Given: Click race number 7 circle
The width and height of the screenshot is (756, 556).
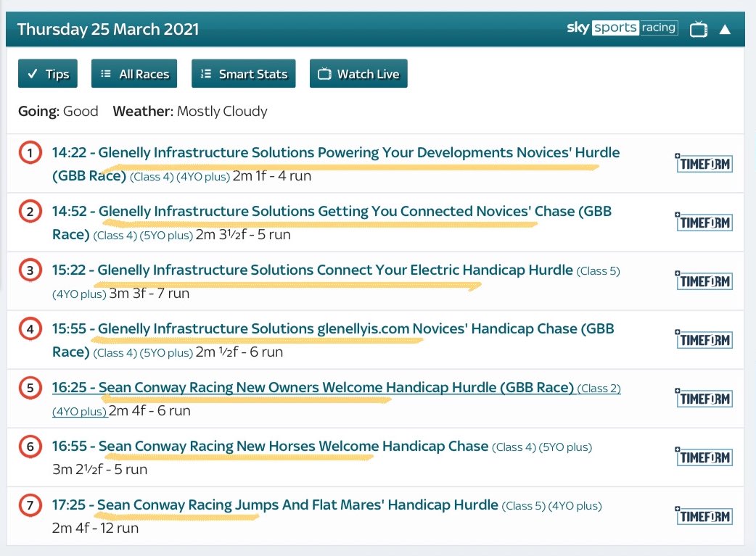Looking at the screenshot, I should coord(30,505).
